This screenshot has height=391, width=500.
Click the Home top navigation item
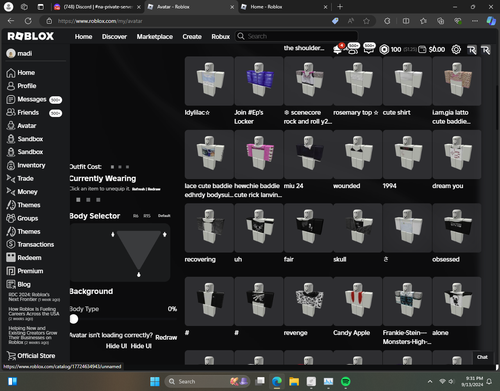[x=83, y=36]
